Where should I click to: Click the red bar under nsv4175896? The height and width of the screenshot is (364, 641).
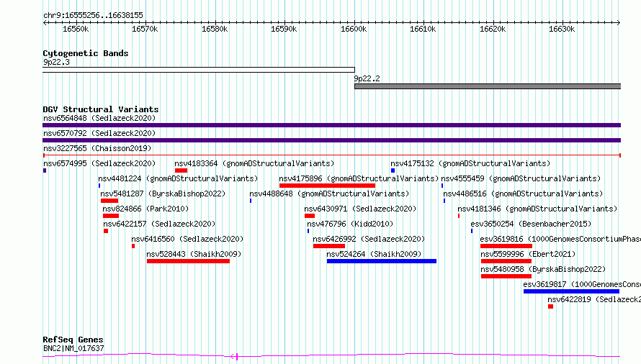coord(327,186)
